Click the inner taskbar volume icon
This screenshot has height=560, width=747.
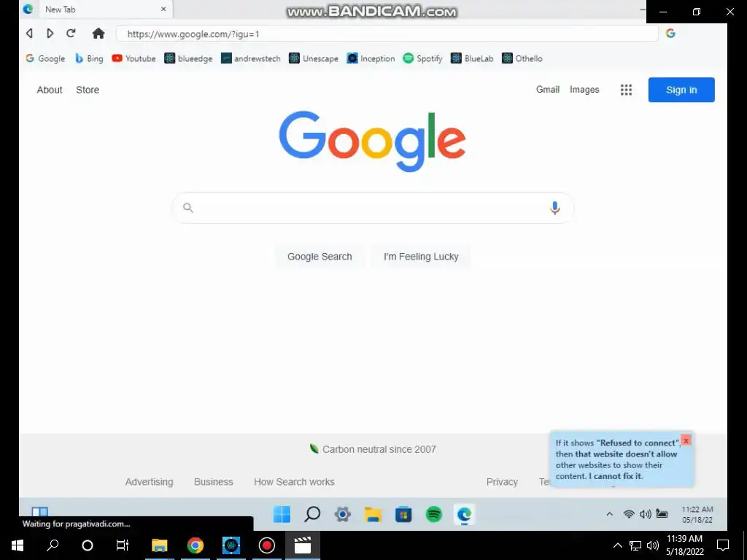click(x=646, y=514)
